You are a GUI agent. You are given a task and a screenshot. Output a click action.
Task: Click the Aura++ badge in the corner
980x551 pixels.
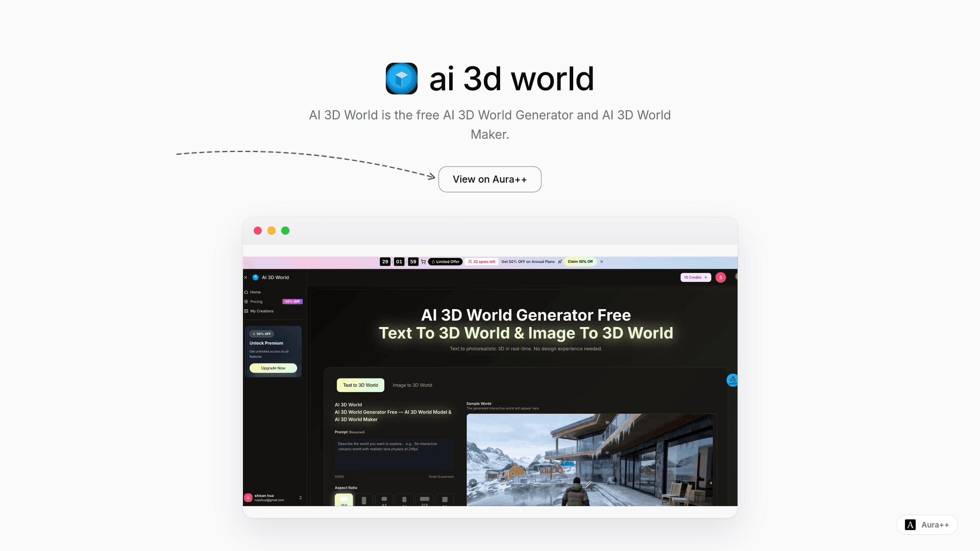click(927, 524)
